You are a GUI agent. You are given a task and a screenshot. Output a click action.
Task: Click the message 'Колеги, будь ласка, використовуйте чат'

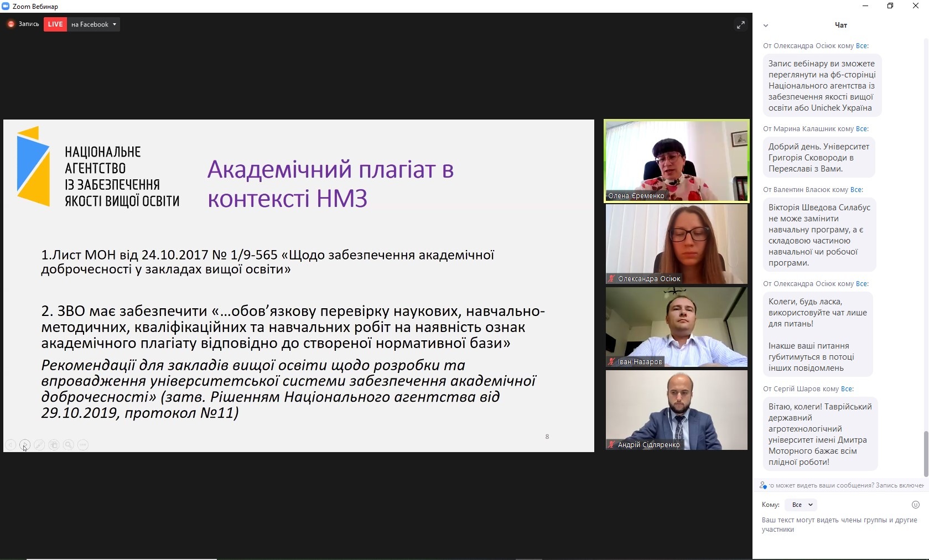[818, 335]
